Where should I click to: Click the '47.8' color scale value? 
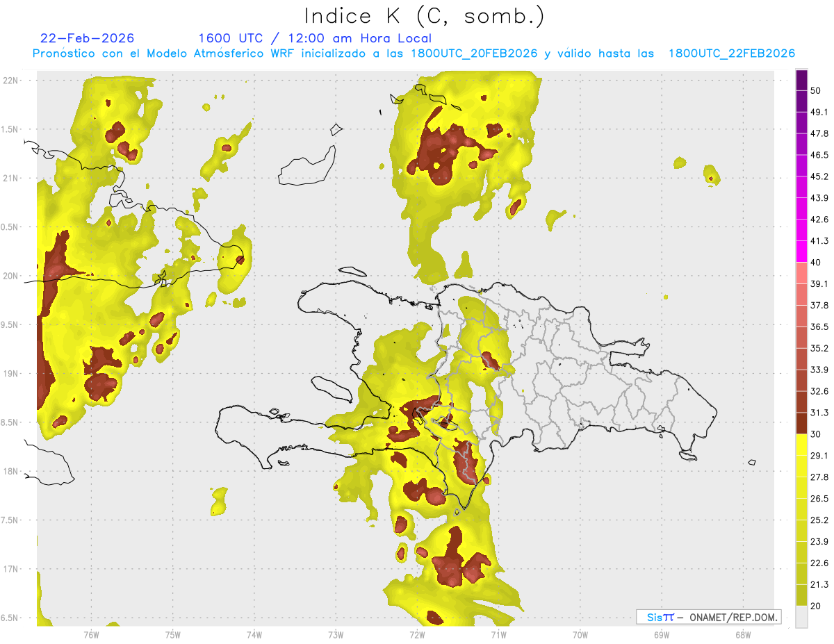(819, 133)
